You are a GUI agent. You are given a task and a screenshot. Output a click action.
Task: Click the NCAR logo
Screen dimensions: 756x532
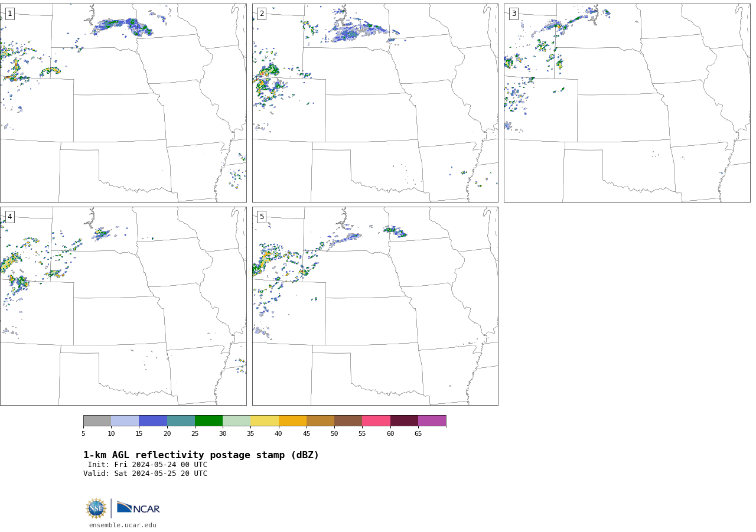(138, 508)
